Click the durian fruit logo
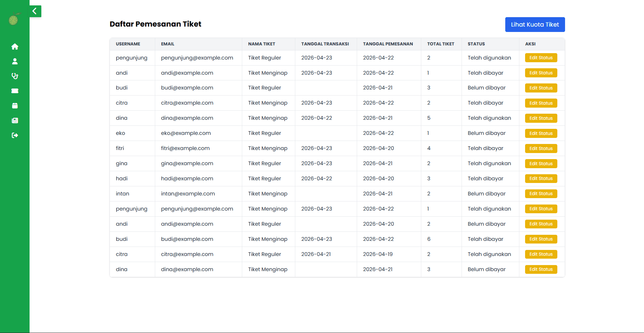The height and width of the screenshot is (333, 644). click(x=14, y=20)
